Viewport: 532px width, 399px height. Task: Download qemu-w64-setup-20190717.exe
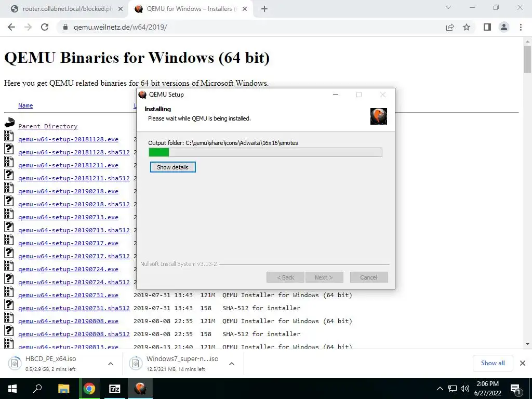tap(68, 243)
